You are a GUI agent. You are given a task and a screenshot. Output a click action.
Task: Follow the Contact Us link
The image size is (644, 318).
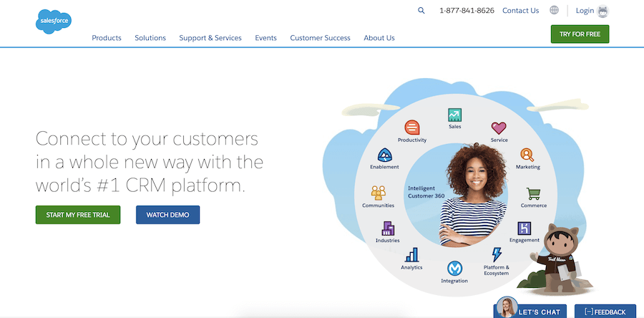[x=520, y=11]
